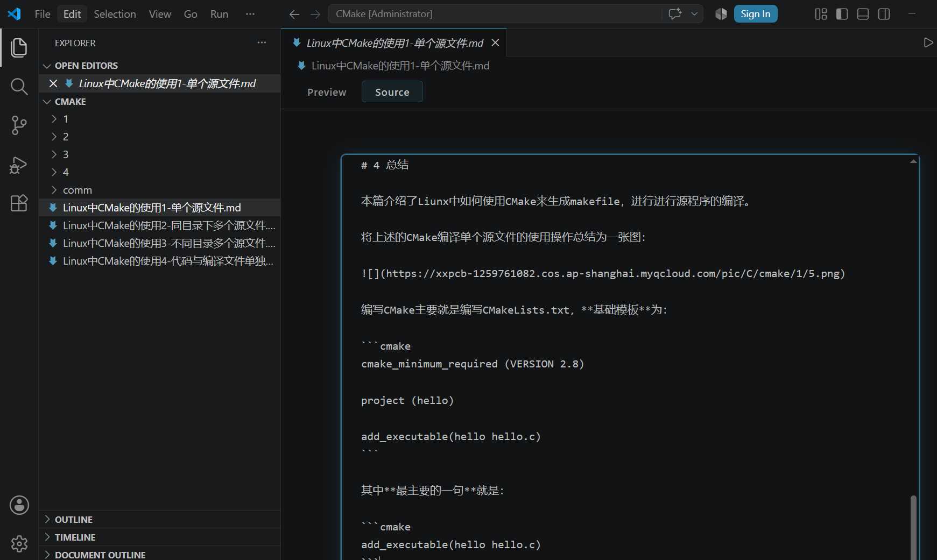The height and width of the screenshot is (560, 937).
Task: Click the '# 4 总结' heading line
Action: pos(385,165)
